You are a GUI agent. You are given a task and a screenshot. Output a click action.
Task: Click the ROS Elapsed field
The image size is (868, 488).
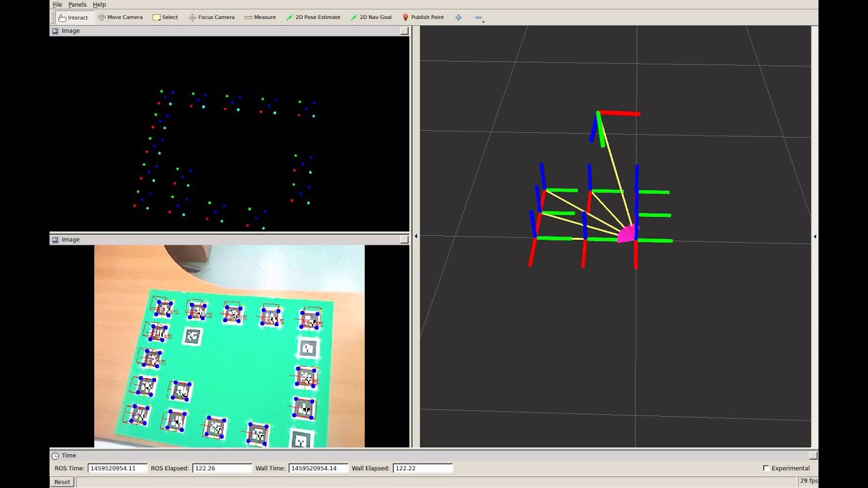click(222, 468)
